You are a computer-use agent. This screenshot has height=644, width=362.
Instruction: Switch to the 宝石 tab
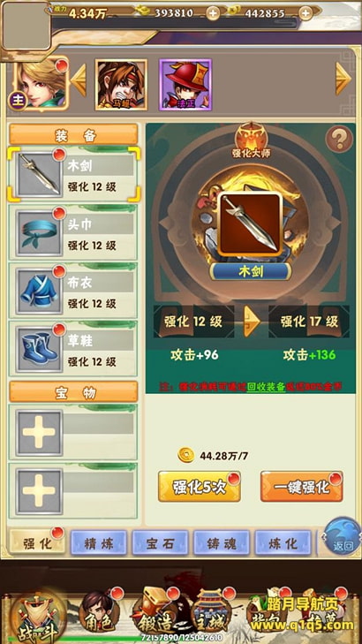[x=160, y=544]
